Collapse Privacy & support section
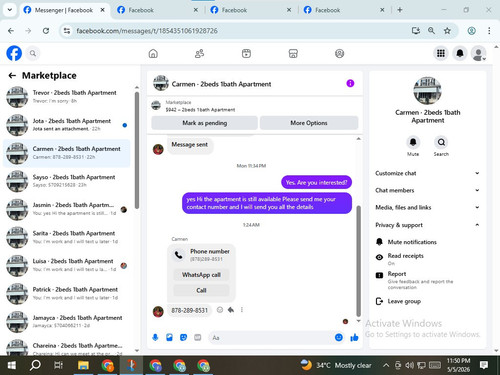 [x=427, y=225]
